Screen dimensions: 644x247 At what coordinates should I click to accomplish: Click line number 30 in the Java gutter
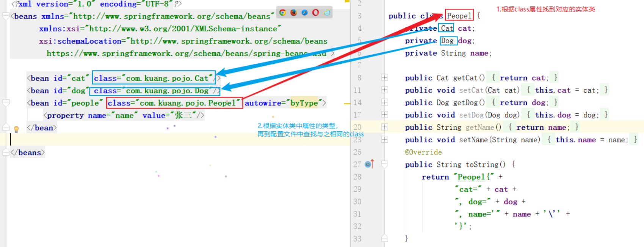[x=357, y=201]
